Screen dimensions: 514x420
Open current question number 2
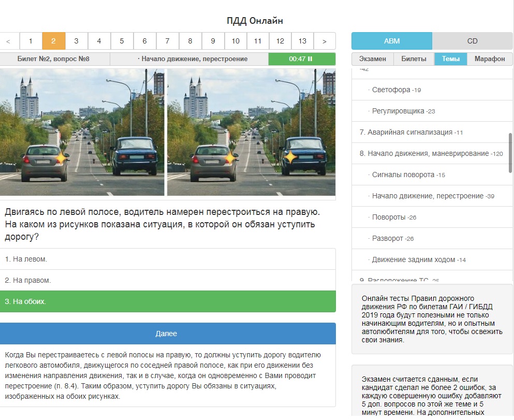point(53,41)
